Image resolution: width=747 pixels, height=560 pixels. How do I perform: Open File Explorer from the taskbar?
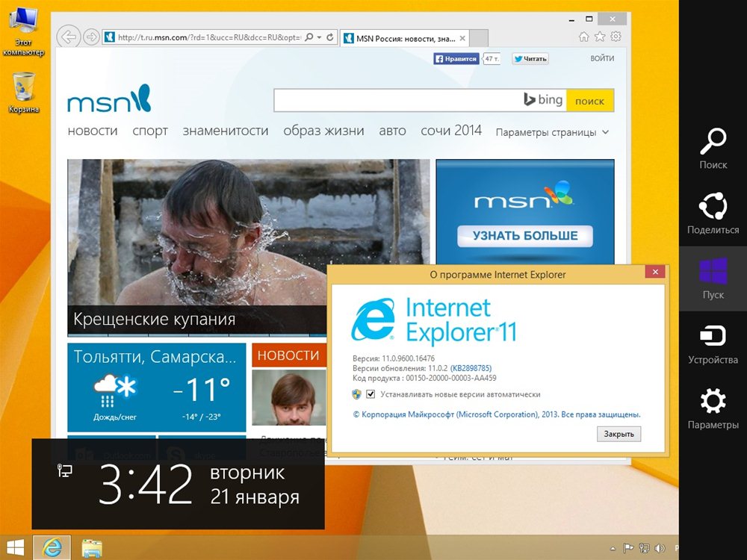[x=91, y=548]
